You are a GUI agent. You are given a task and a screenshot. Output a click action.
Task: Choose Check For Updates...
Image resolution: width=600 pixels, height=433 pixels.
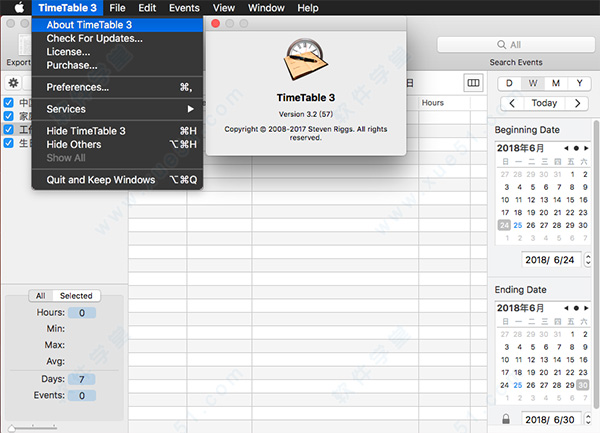[117, 38]
